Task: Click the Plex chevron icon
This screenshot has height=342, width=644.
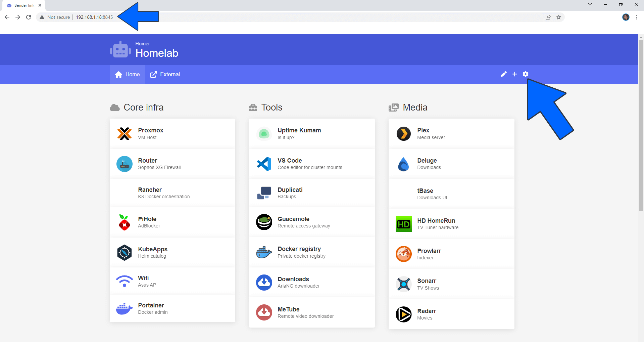Action: coord(404,134)
